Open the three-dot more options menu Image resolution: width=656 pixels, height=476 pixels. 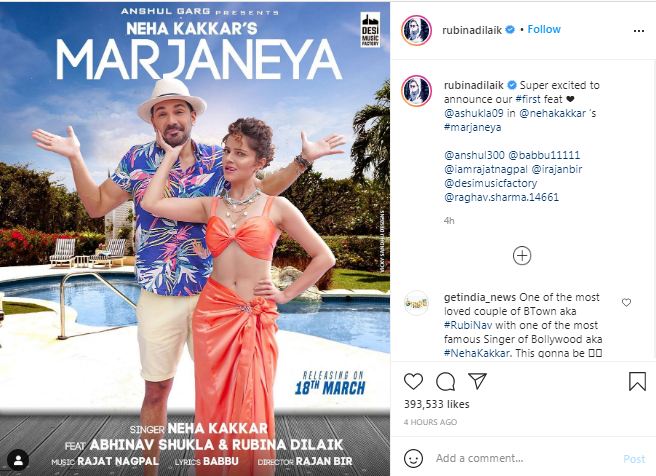pyautogui.click(x=638, y=31)
